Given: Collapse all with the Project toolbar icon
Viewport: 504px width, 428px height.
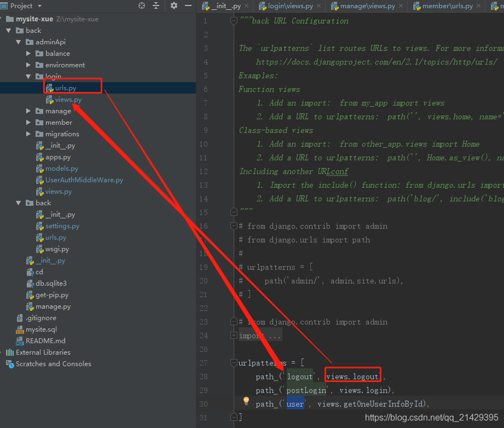Looking at the screenshot, I should (157, 5).
